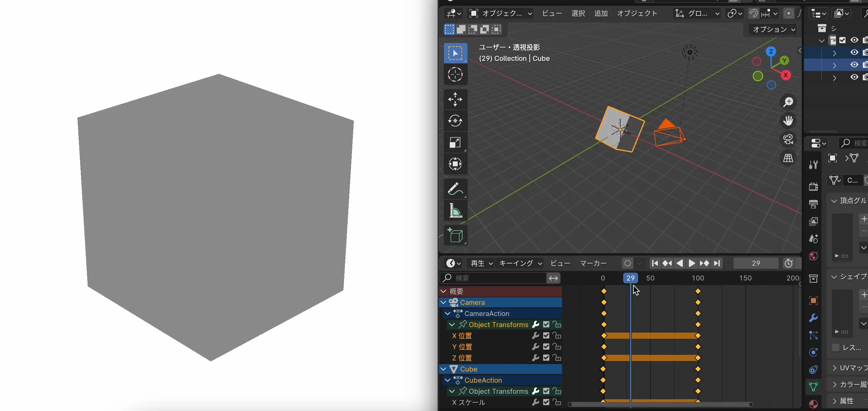Open the オブジェクト menu
868x411 pixels.
point(637,14)
